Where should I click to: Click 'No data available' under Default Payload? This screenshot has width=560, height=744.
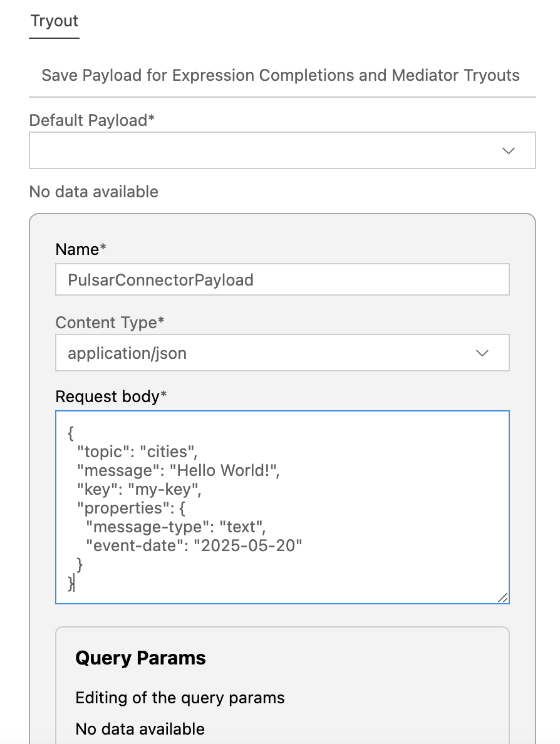93,192
